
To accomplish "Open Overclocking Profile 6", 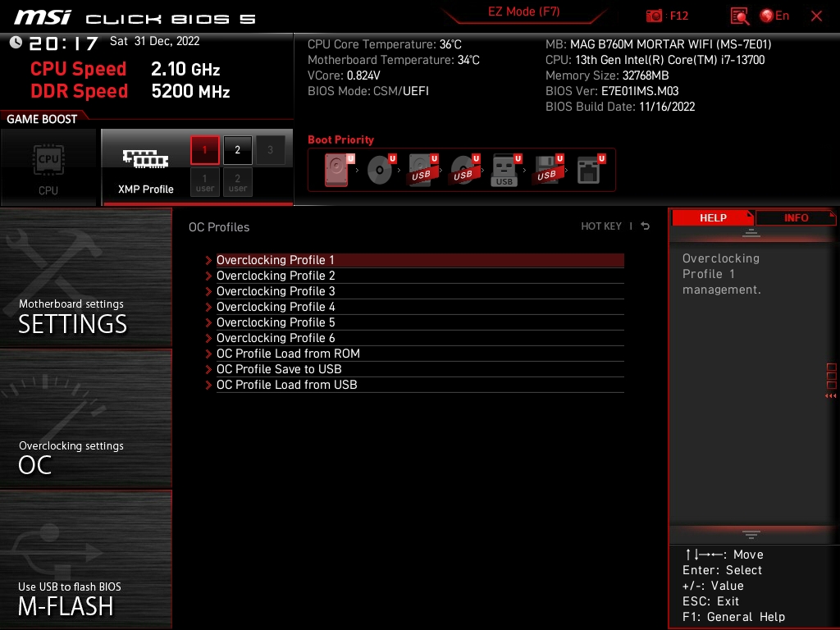I will tap(420, 337).
